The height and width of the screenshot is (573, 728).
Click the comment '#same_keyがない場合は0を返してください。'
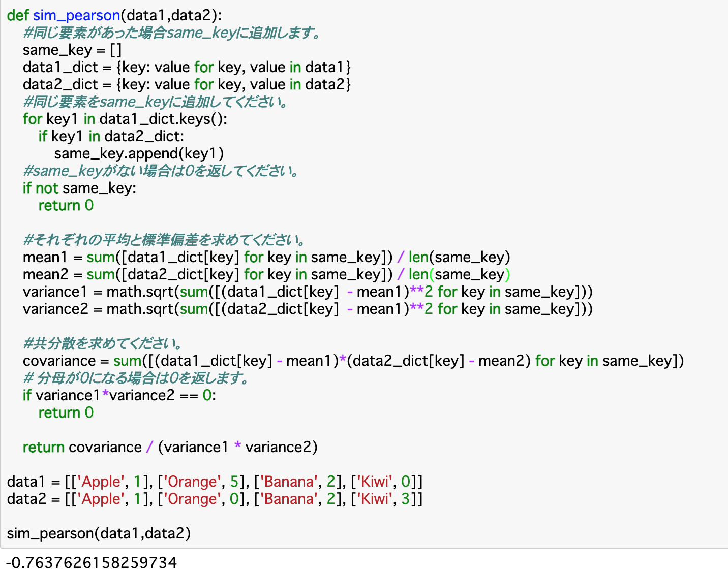point(161,171)
